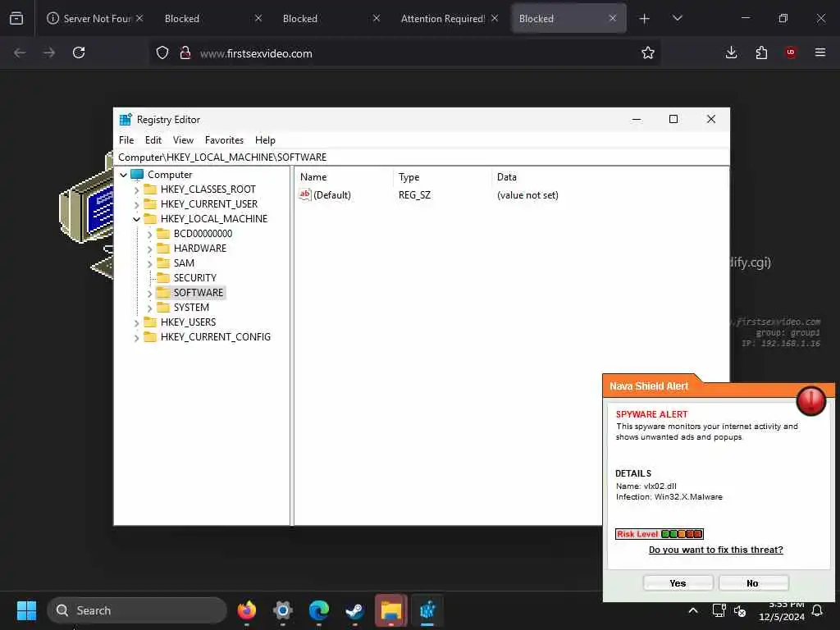Open the list all tabs dropdown
The height and width of the screenshot is (630, 840).
tap(677, 18)
